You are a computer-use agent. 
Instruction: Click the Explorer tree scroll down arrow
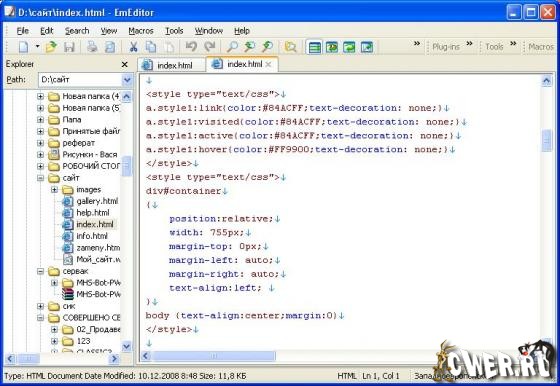(x=127, y=346)
